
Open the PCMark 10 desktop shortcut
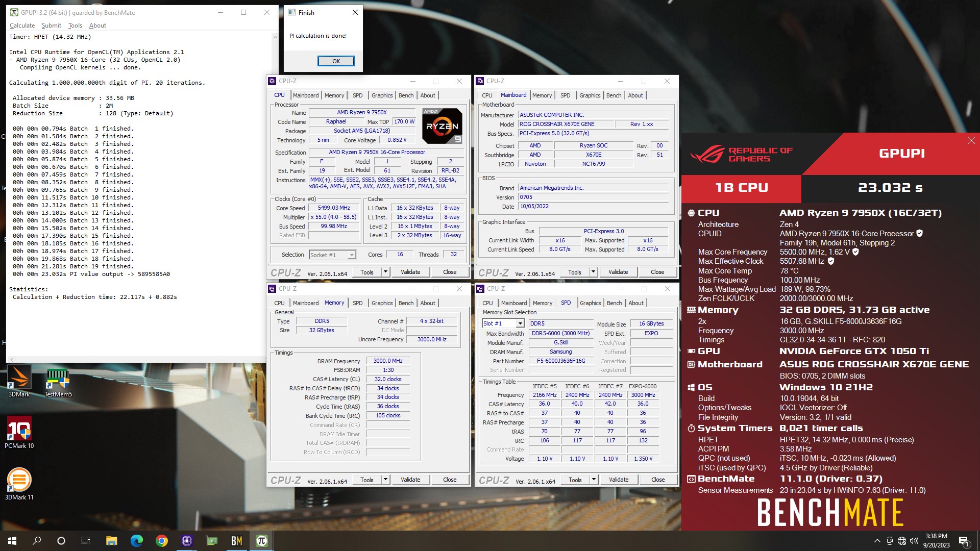pos(19,433)
